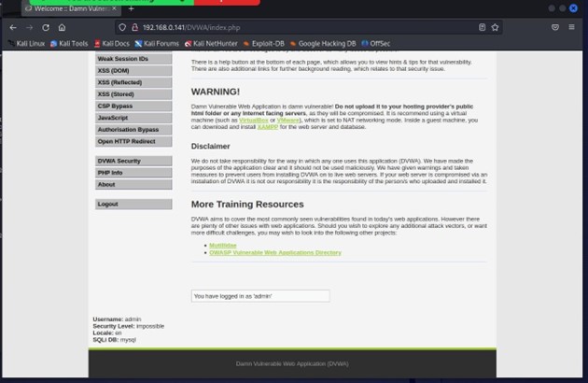Go back using the browser back arrow
588x383 pixels.
coord(13,27)
